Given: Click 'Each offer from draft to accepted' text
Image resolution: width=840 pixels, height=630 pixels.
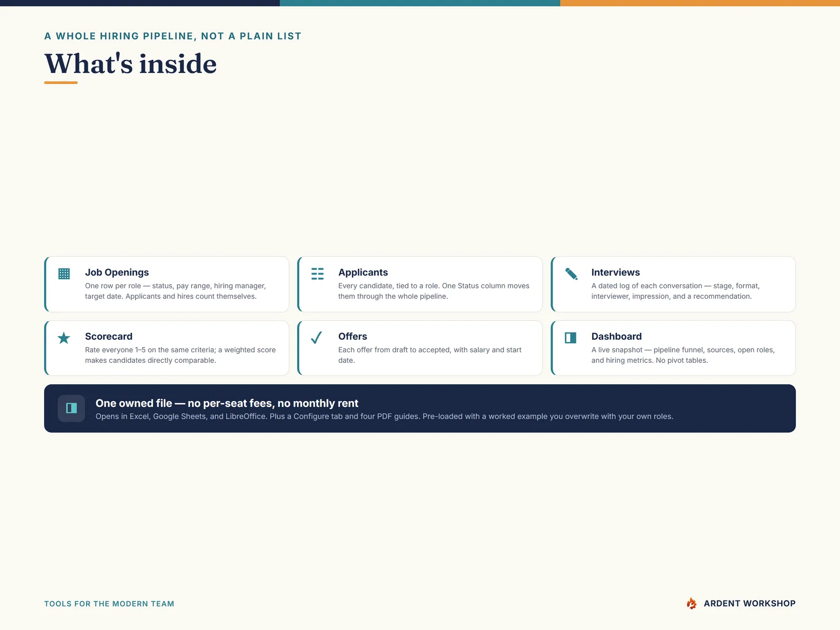Looking at the screenshot, I should 430,355.
